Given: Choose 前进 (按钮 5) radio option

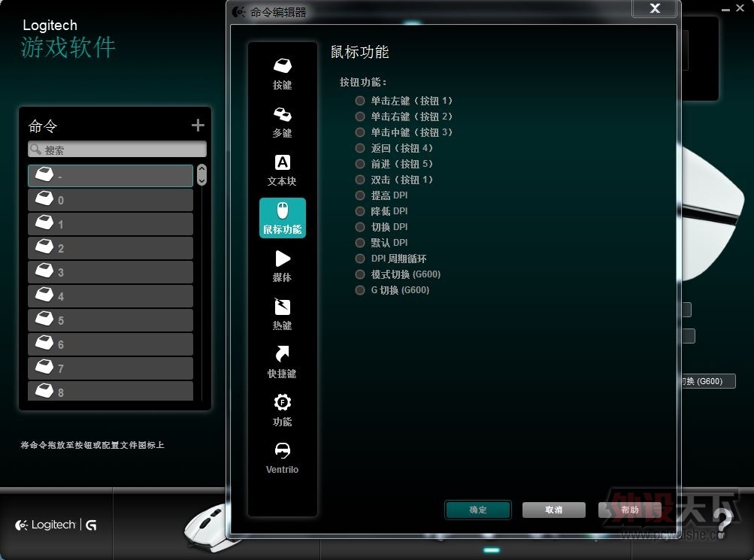Looking at the screenshot, I should [x=359, y=164].
